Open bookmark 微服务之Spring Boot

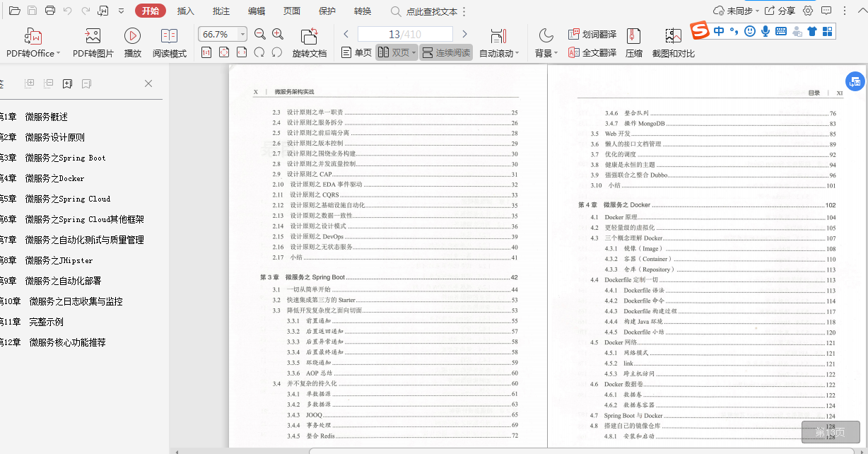click(x=65, y=158)
